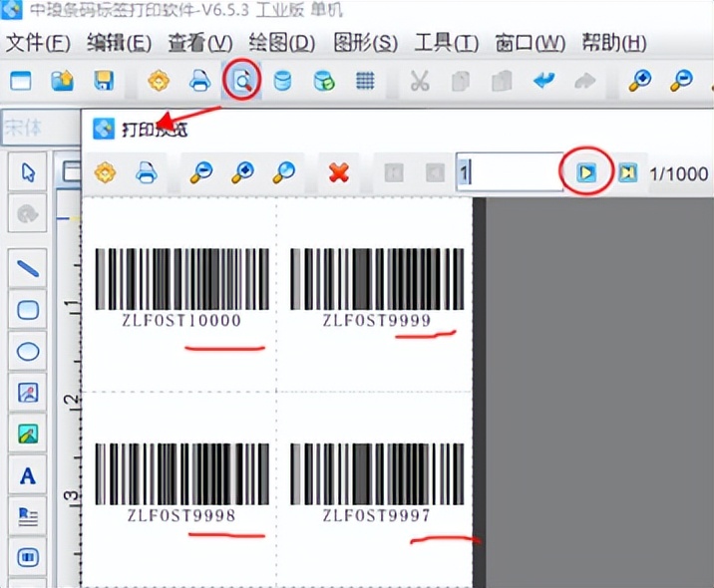
Task: Select the text A tool
Action: pos(28,475)
